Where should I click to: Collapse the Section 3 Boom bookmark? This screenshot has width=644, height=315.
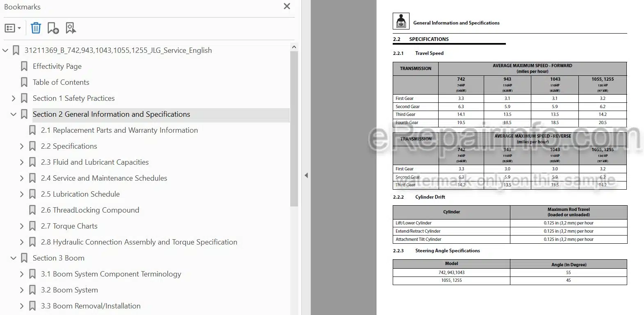click(14, 258)
